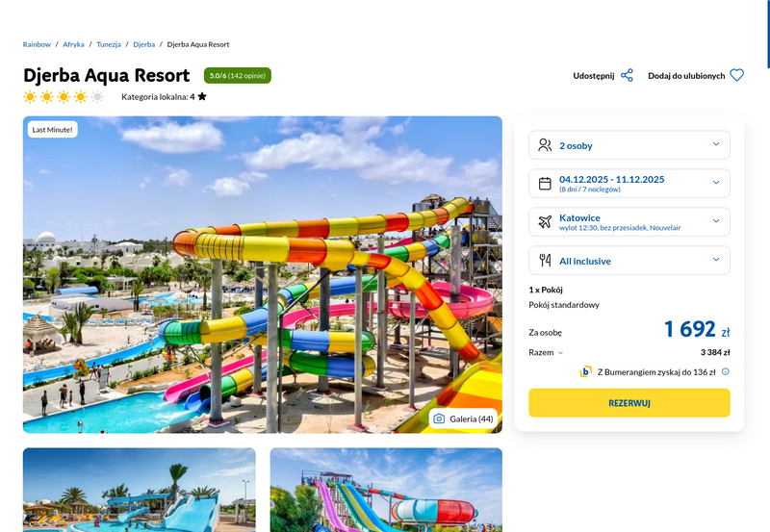Click the Bumerang logo icon
Screen dimensions: 770x532
click(x=585, y=371)
